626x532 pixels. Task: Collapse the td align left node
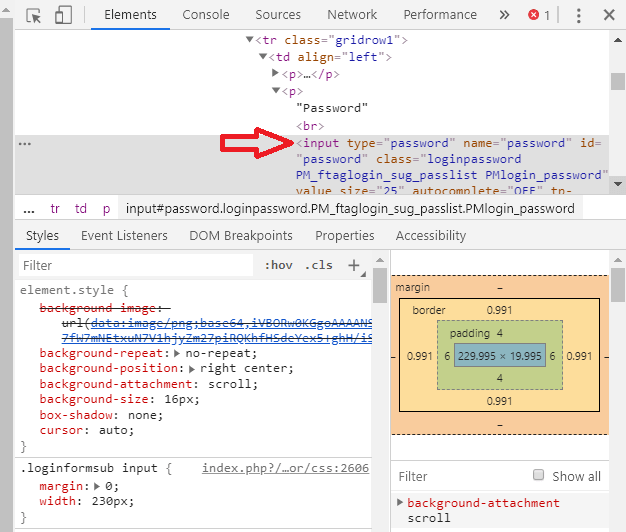tap(263, 56)
